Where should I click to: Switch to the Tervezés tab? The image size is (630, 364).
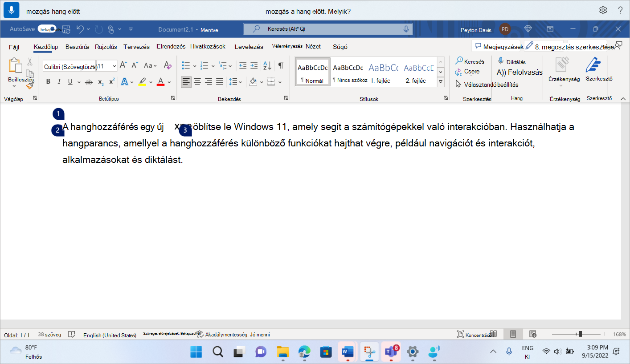(137, 47)
